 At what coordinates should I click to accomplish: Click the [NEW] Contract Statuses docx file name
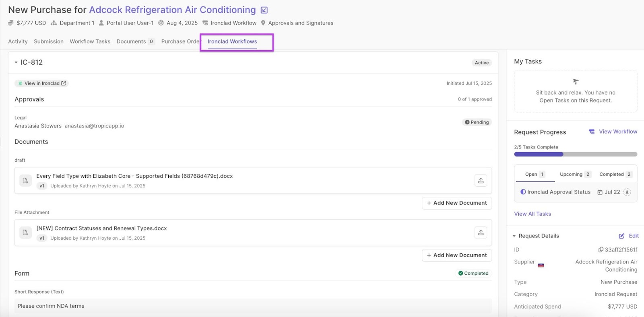[x=101, y=228]
